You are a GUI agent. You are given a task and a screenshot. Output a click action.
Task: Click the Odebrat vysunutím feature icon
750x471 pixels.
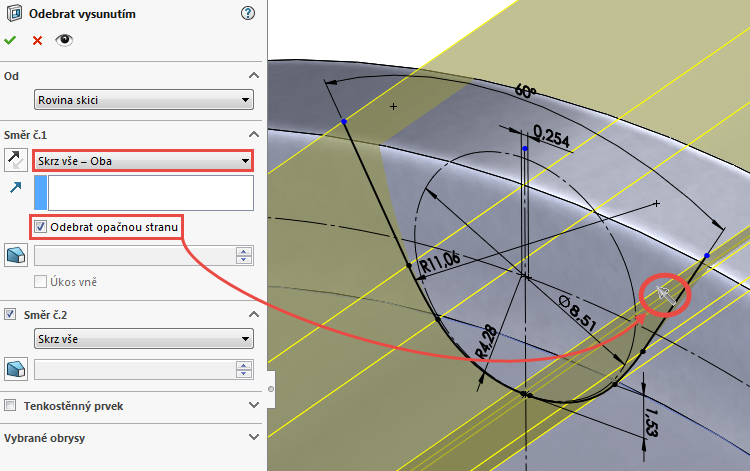pyautogui.click(x=14, y=13)
